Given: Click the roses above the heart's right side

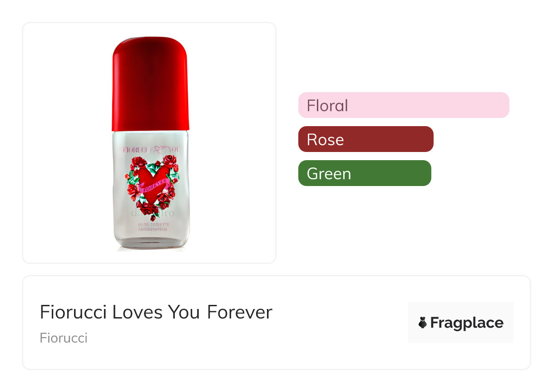Looking at the screenshot, I should [x=169, y=161].
